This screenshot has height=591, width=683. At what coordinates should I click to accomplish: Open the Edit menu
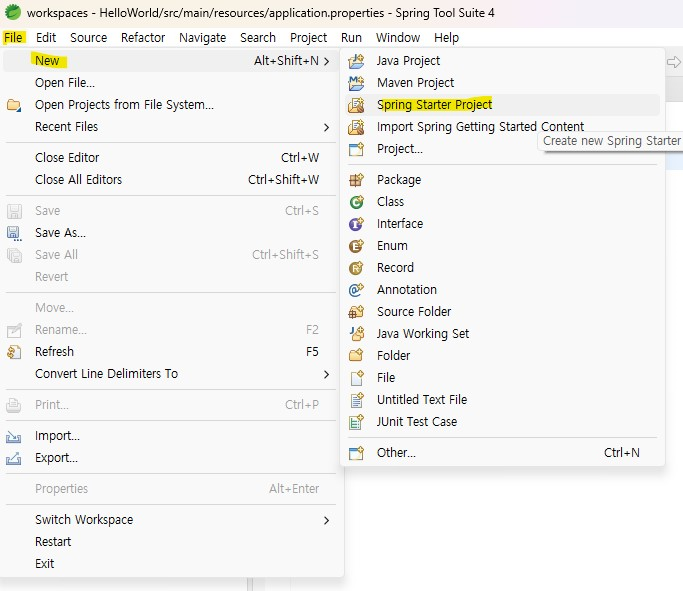(x=46, y=37)
